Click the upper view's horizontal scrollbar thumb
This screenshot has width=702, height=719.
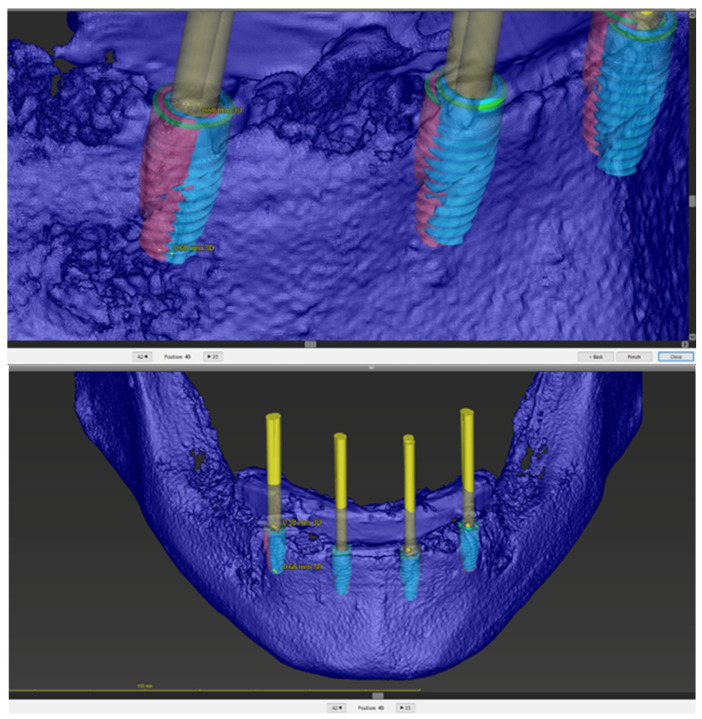click(310, 344)
